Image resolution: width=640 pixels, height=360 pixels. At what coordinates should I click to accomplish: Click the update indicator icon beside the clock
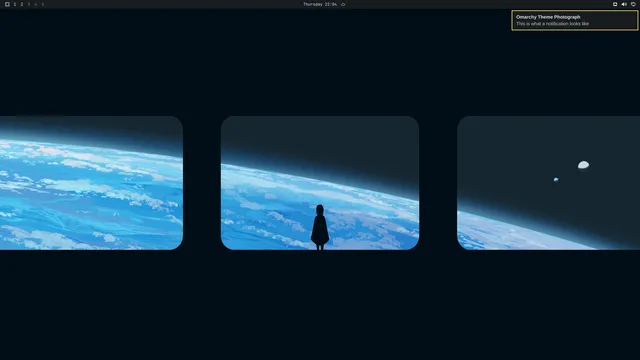[343, 4]
